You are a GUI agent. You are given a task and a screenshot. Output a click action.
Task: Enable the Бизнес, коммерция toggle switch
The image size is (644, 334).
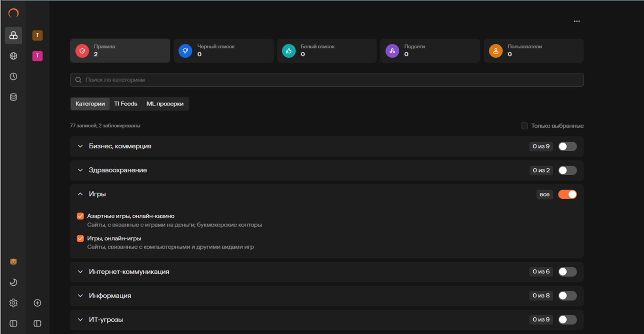click(567, 146)
